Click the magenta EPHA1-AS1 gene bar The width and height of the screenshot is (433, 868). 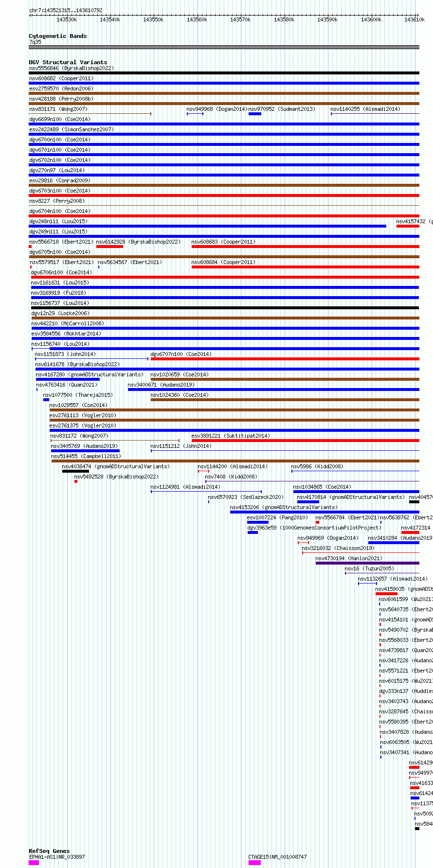coord(34,863)
